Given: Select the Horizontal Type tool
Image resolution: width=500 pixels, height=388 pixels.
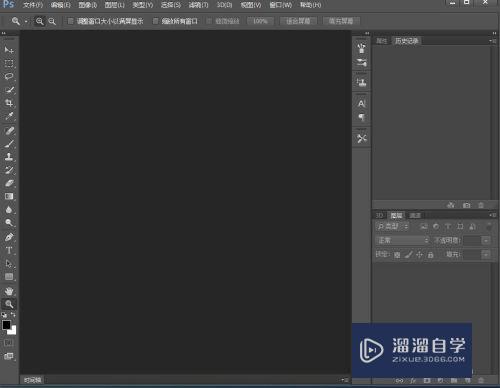Looking at the screenshot, I should pos(9,250).
